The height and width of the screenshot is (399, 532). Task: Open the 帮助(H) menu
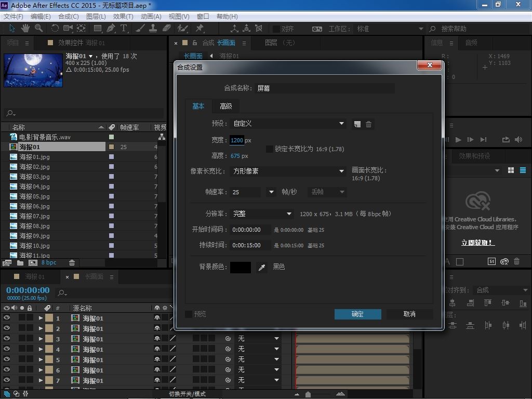[x=227, y=16]
